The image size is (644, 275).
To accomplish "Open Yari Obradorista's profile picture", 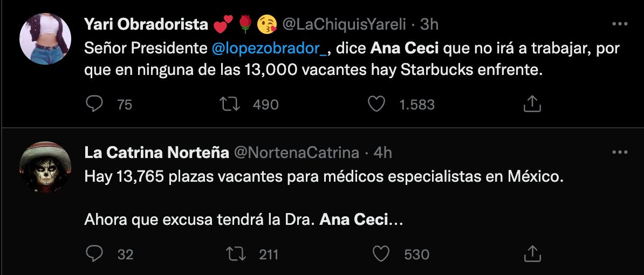I will [x=45, y=39].
